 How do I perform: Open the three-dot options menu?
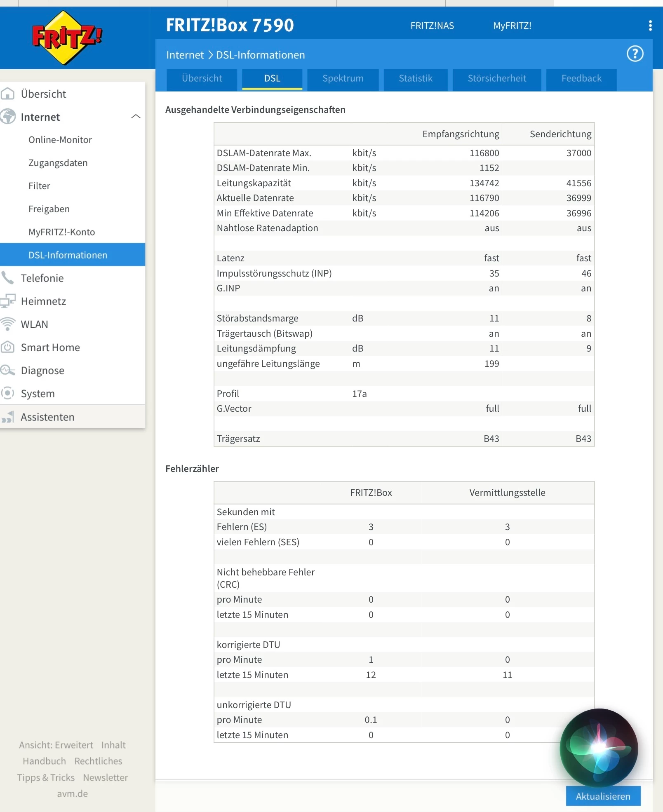pos(650,26)
